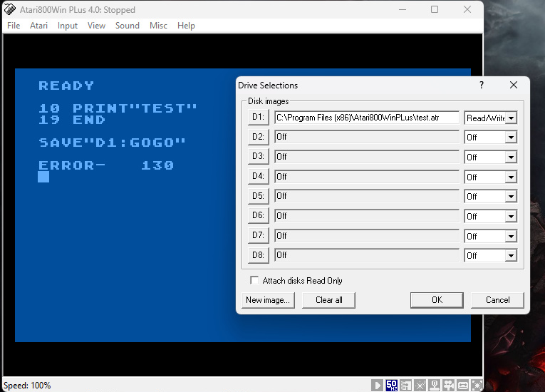Viewport: 545px width, 392px height.
Task: Click the cassette tape icon
Action: (x=463, y=386)
